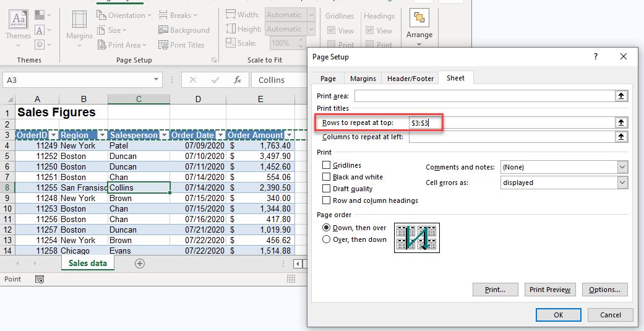644x331 pixels.
Task: Select Over, then down page order
Action: (327, 239)
